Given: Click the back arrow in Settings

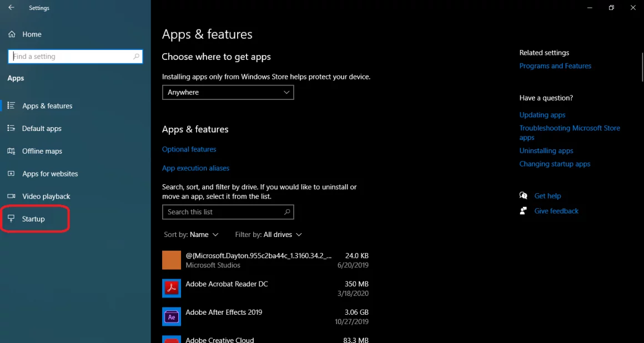Looking at the screenshot, I should point(11,8).
